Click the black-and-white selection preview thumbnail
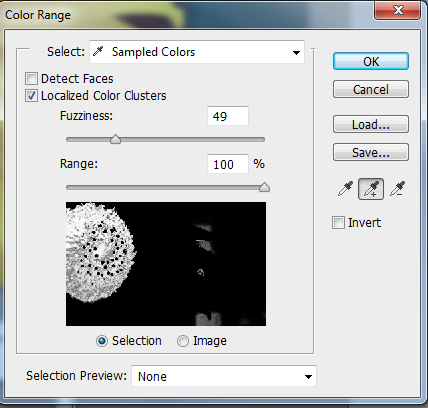 pyautogui.click(x=166, y=264)
